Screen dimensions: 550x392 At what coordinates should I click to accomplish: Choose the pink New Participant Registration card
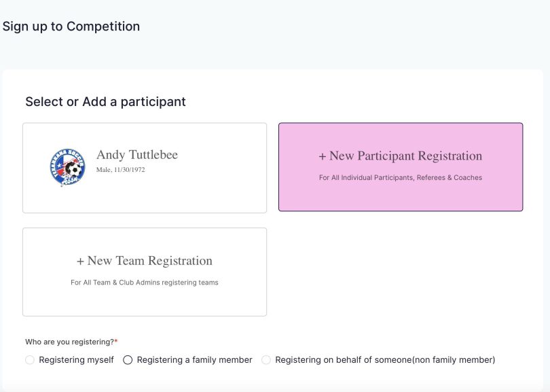pos(401,194)
